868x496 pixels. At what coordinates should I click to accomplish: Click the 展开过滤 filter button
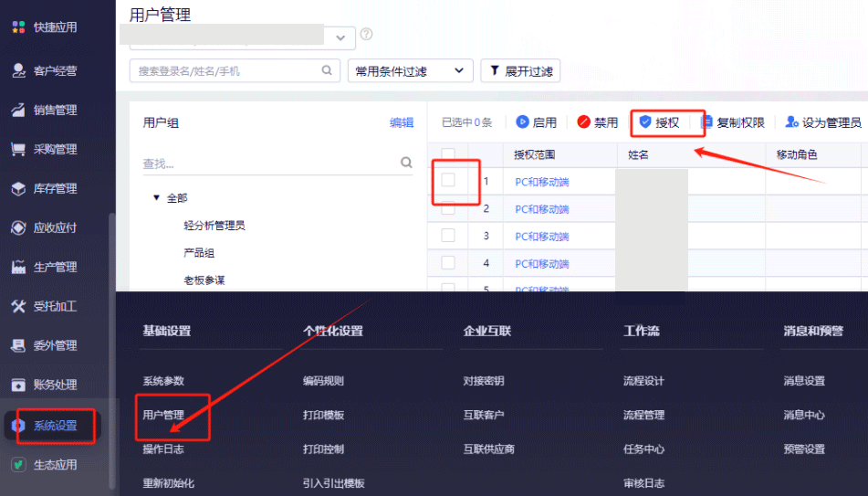point(520,71)
